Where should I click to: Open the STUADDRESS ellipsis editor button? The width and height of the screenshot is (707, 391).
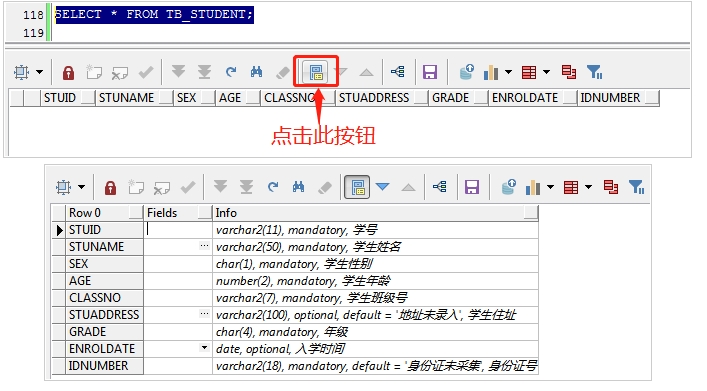click(x=204, y=314)
